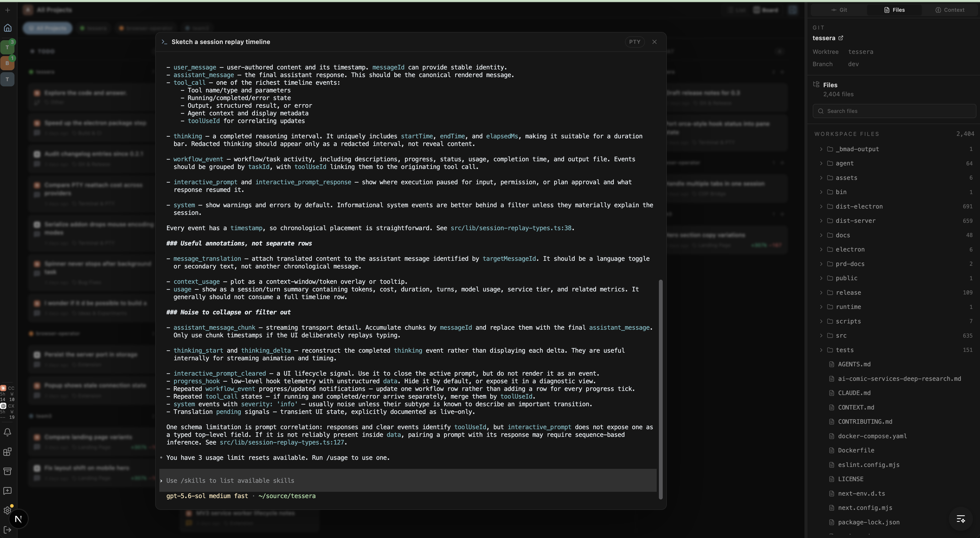Click the dialog's vertical scrollbar thumb
The height and width of the screenshot is (538, 980).
click(661, 389)
